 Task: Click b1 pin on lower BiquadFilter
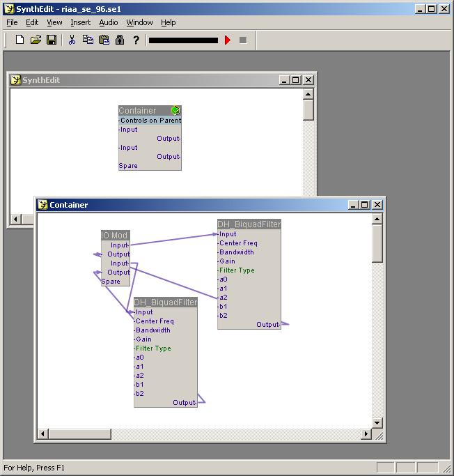pyautogui.click(x=139, y=385)
